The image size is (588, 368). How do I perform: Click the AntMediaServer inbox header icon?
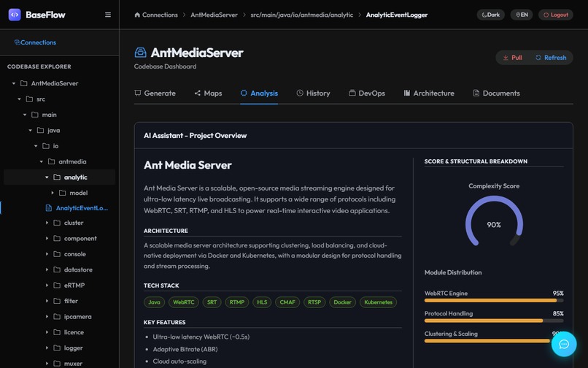pos(140,52)
